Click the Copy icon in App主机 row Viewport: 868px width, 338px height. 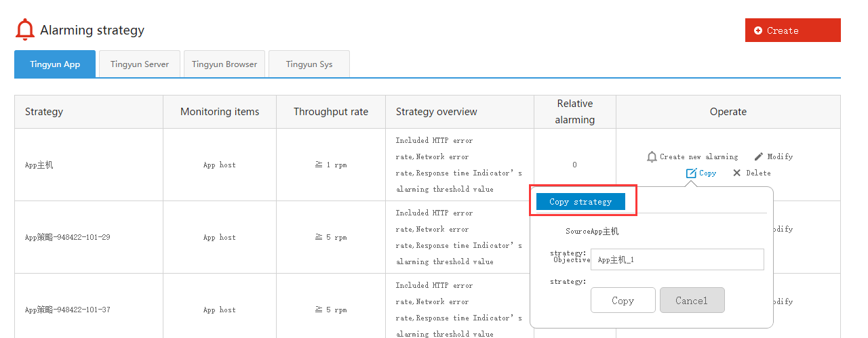pyautogui.click(x=691, y=173)
